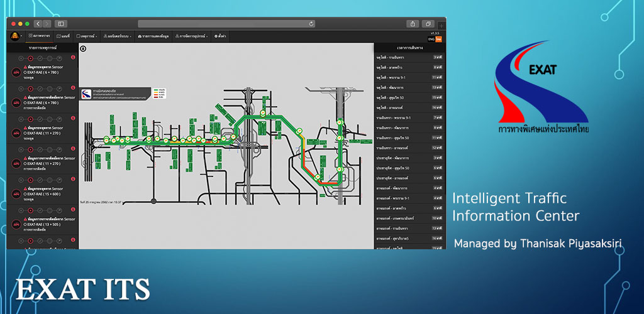Select จตุโชติ - พระราม 9-1 travel time row
The width and height of the screenshot is (644, 314).
(x=409, y=77)
